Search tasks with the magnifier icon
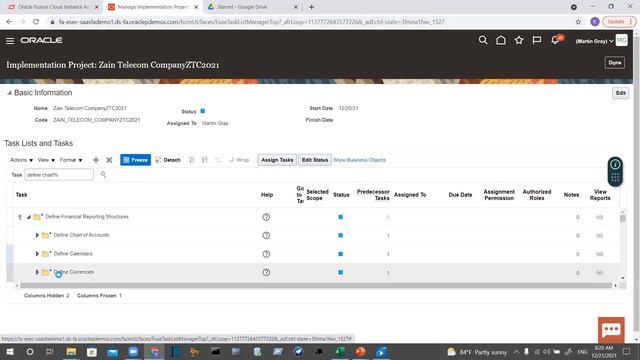The image size is (640, 360). click(x=103, y=175)
